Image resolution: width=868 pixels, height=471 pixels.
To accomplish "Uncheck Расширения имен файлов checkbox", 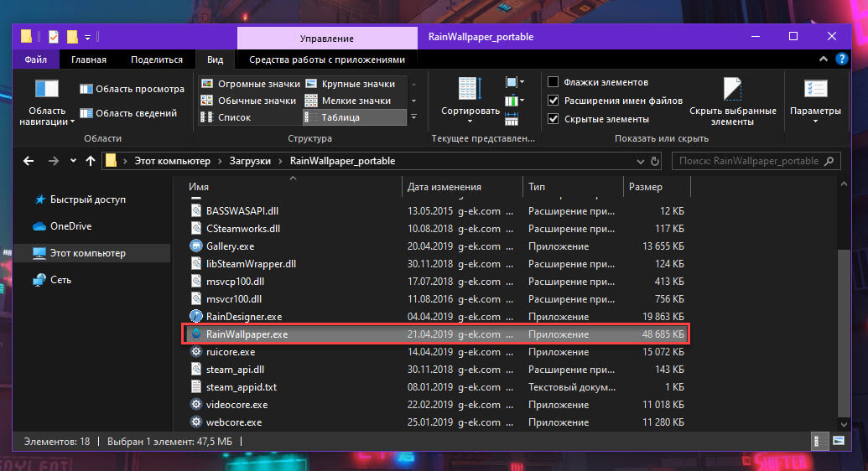I will 553,101.
